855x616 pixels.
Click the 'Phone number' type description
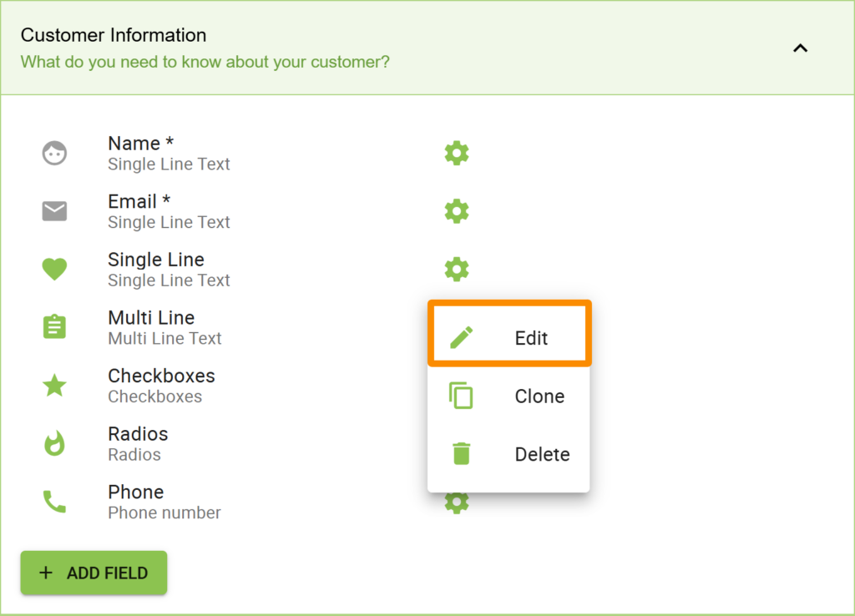164,512
